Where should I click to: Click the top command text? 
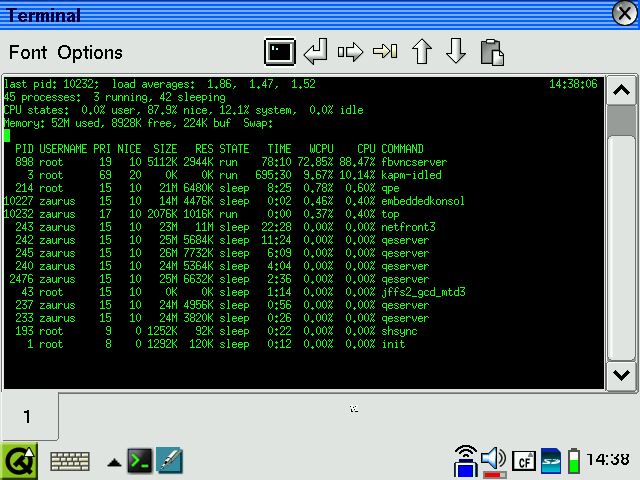(390, 214)
